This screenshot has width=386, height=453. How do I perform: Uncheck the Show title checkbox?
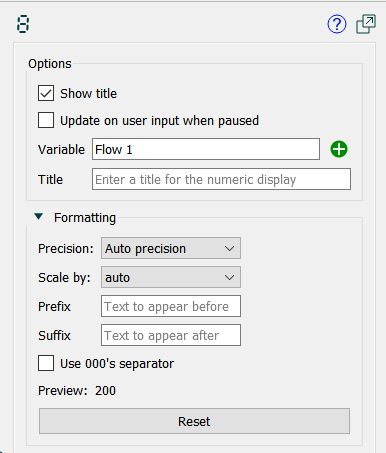tap(46, 93)
